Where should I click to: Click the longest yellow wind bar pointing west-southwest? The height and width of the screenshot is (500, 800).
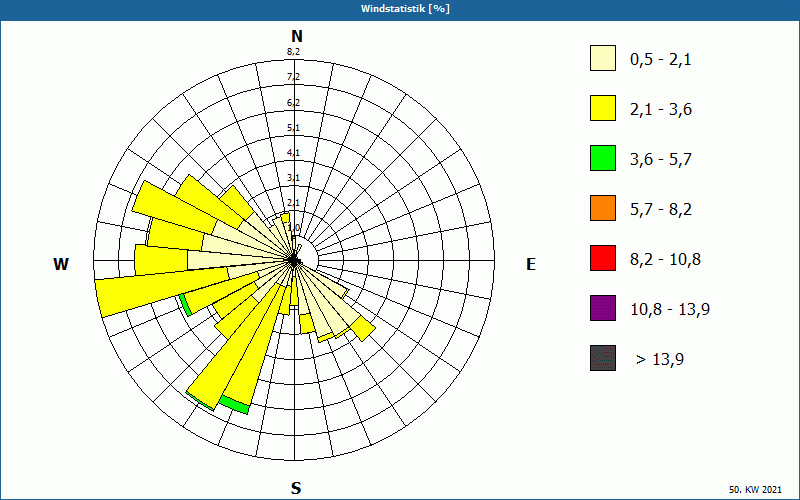click(x=163, y=292)
